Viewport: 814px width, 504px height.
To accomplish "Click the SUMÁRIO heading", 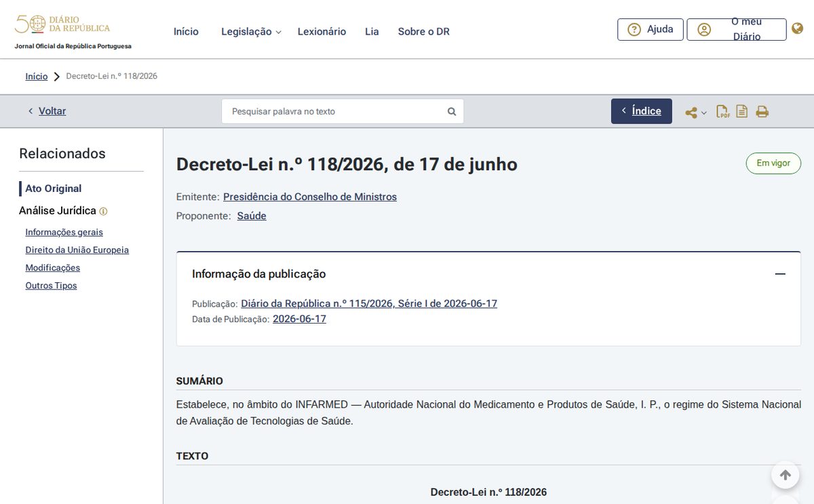I will pyautogui.click(x=199, y=381).
